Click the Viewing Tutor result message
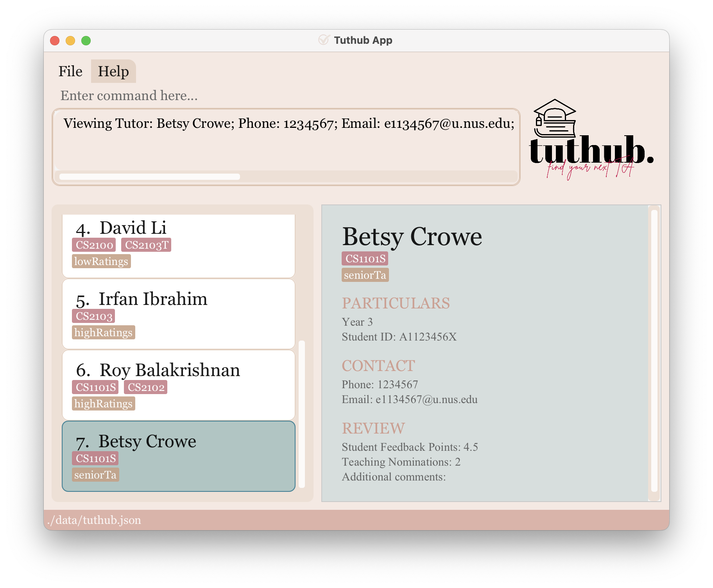This screenshot has height=588, width=713. pos(289,123)
